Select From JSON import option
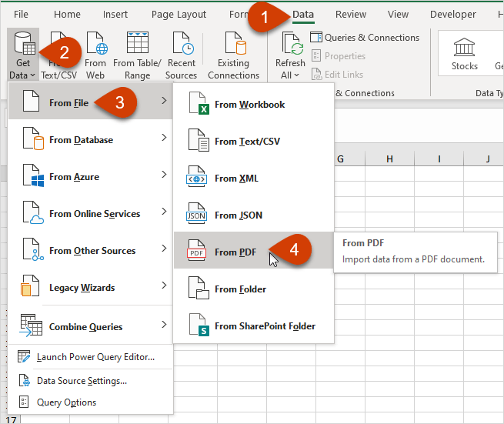This screenshot has height=424, width=504. [238, 215]
